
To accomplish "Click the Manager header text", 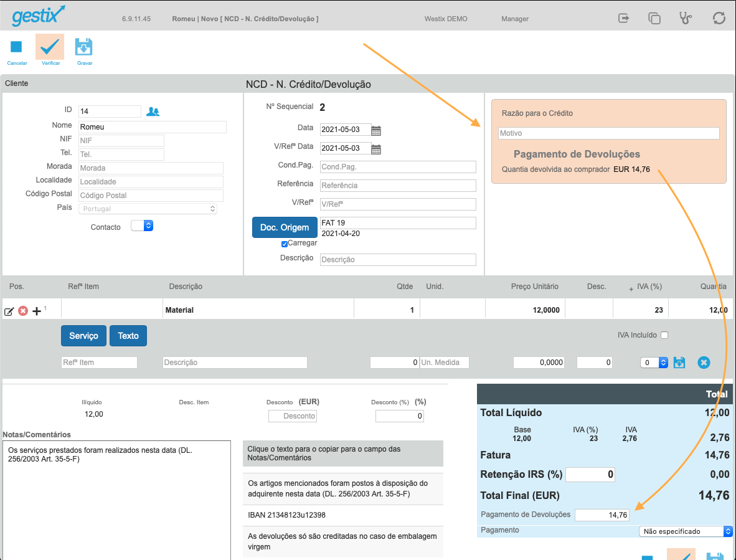I will [x=515, y=19].
